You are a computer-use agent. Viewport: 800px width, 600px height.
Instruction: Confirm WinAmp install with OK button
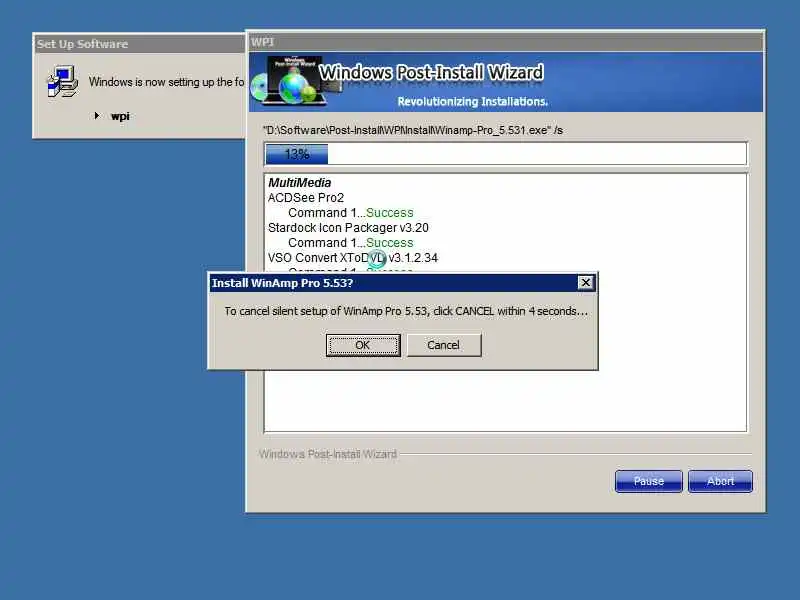click(363, 345)
